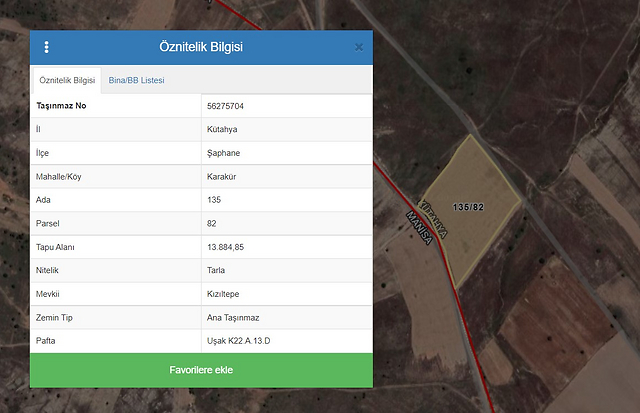
Task: Click the Taşınmaz No value 56275704
Action: pos(228,105)
